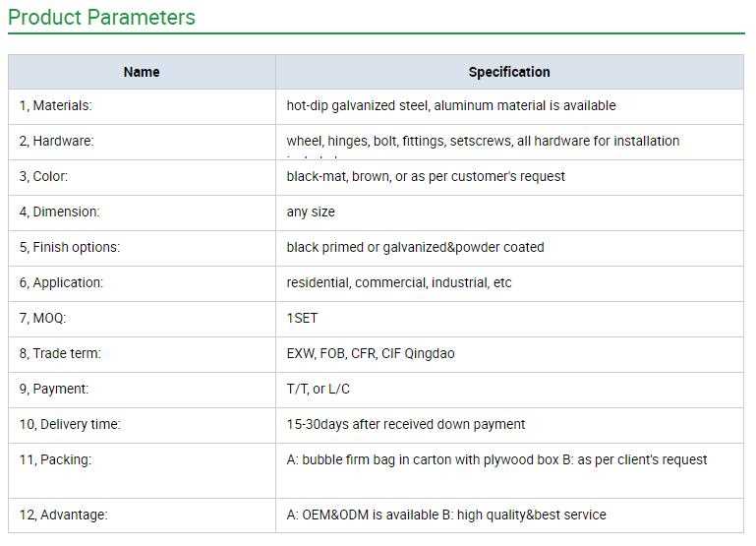This screenshot has width=756, height=546.
Task: Click the Finish options row label
Action: 70,248
